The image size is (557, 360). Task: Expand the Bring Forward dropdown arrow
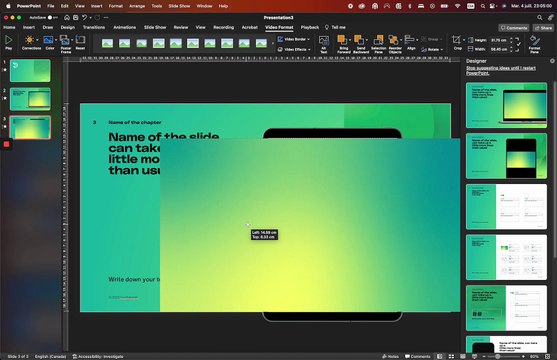[x=350, y=40]
